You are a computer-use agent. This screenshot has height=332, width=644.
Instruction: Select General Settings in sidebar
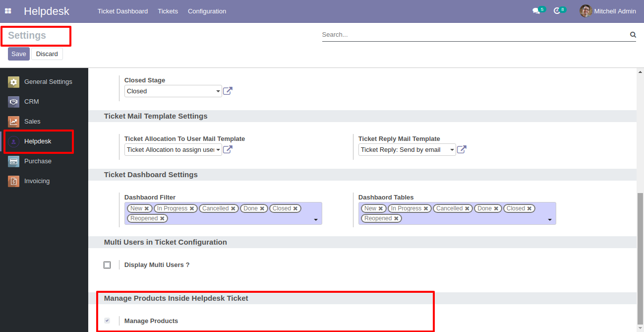(x=44, y=82)
